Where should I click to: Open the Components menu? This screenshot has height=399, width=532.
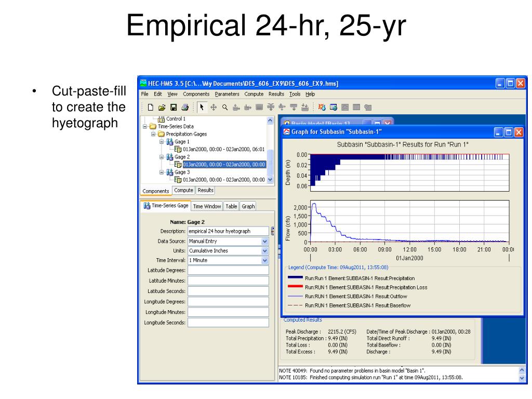[x=196, y=94]
